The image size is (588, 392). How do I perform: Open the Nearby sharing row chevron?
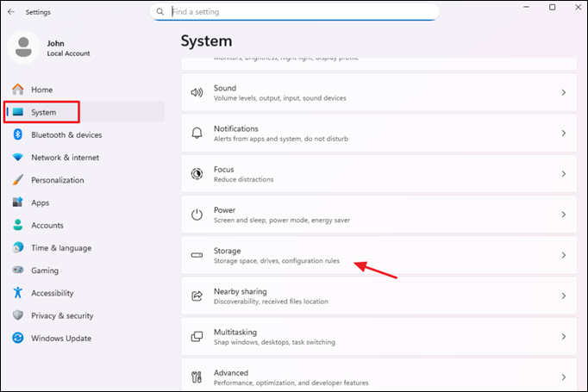[x=564, y=296]
